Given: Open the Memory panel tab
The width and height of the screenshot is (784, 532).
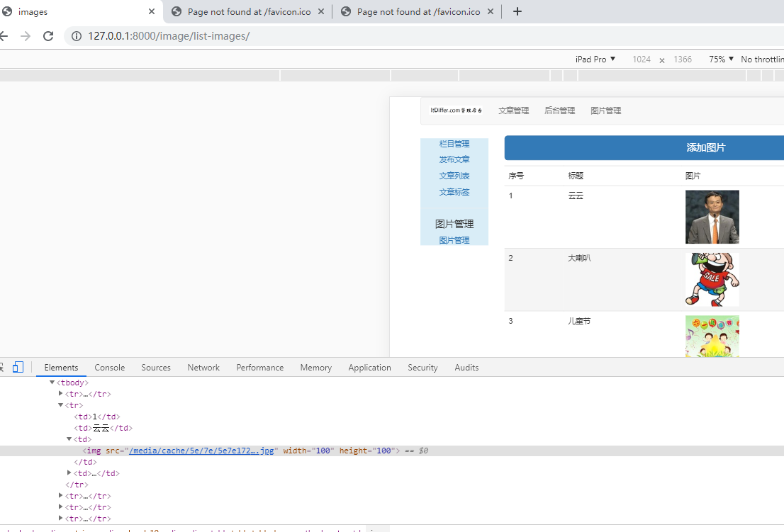Looking at the screenshot, I should click(x=316, y=367).
